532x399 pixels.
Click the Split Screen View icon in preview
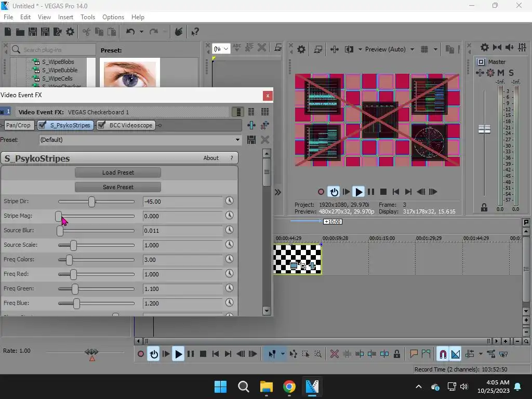[x=349, y=49]
